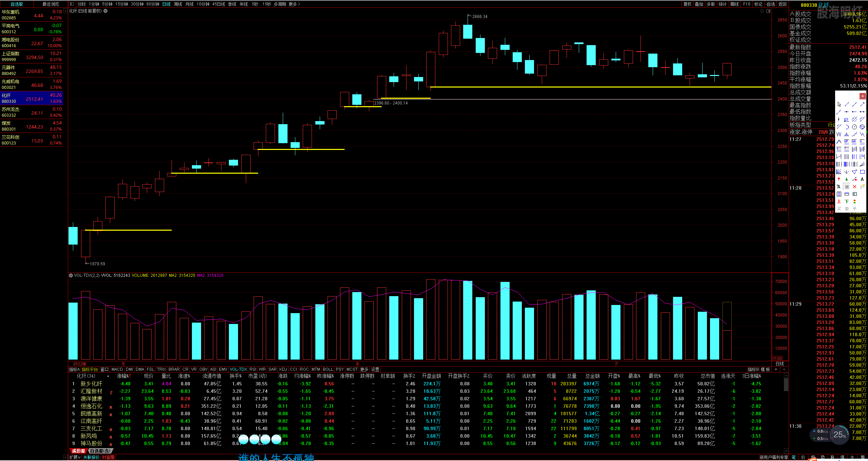
Task: Open indicator 设置 settings
Action: point(375,369)
